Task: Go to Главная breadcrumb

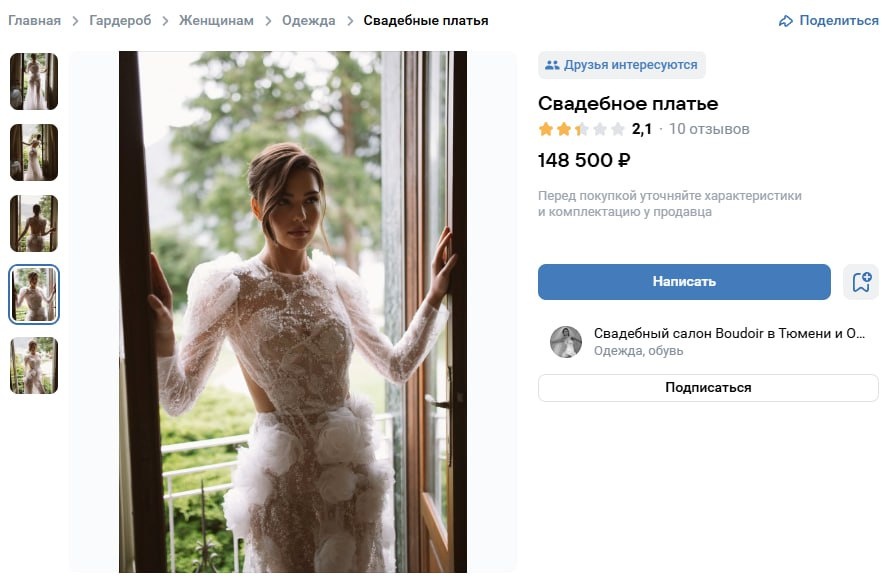Action: pos(35,21)
